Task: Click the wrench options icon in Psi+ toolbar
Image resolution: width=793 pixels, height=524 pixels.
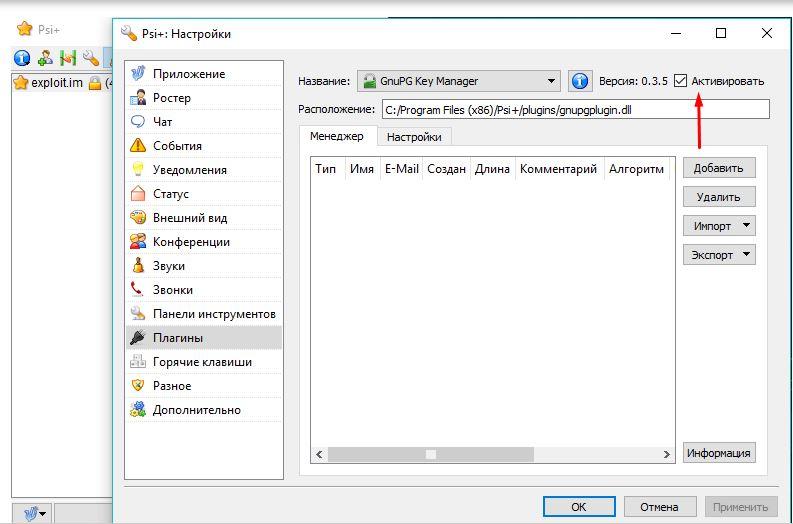Action: [91, 58]
